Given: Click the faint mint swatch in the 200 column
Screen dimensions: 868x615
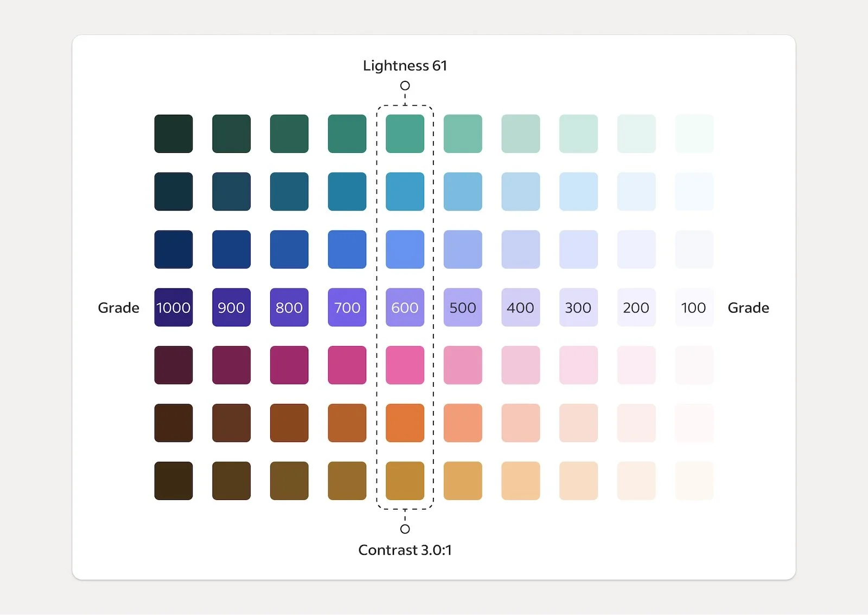Looking at the screenshot, I should (x=636, y=134).
